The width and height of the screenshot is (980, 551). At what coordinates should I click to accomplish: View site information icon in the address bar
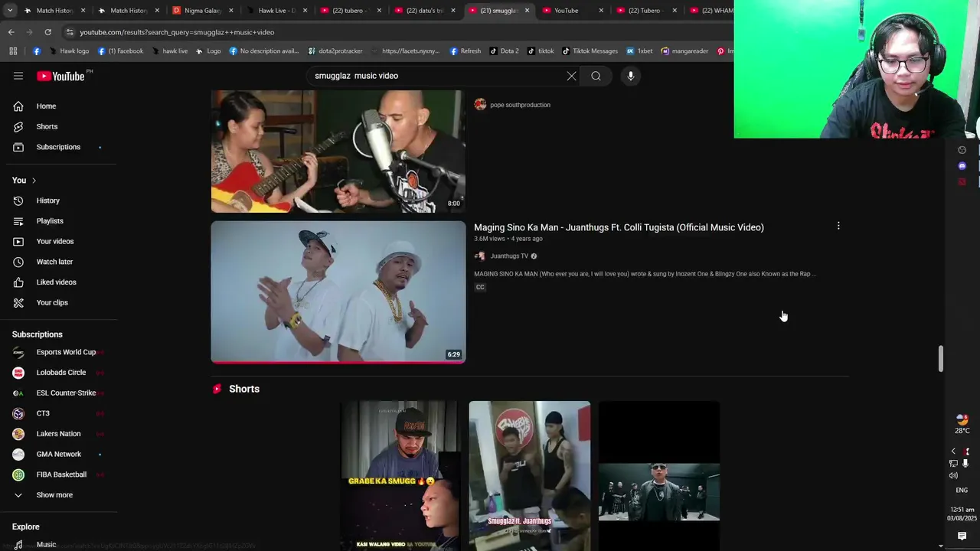coord(70,32)
